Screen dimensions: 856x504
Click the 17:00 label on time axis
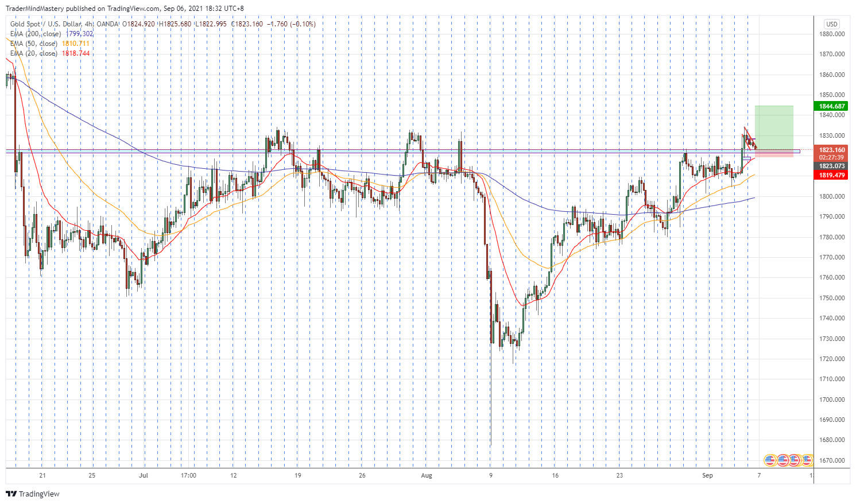[x=188, y=475]
